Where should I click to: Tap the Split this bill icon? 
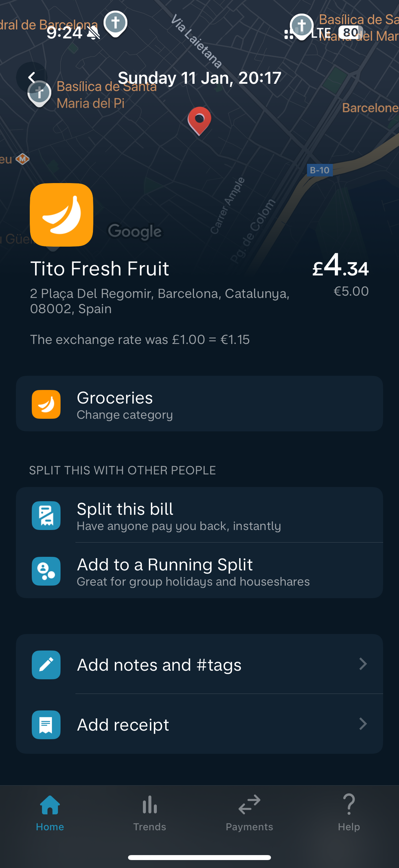[46, 515]
